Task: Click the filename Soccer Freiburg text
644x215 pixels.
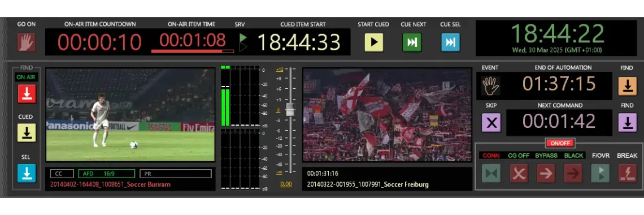Action: [x=368, y=184]
